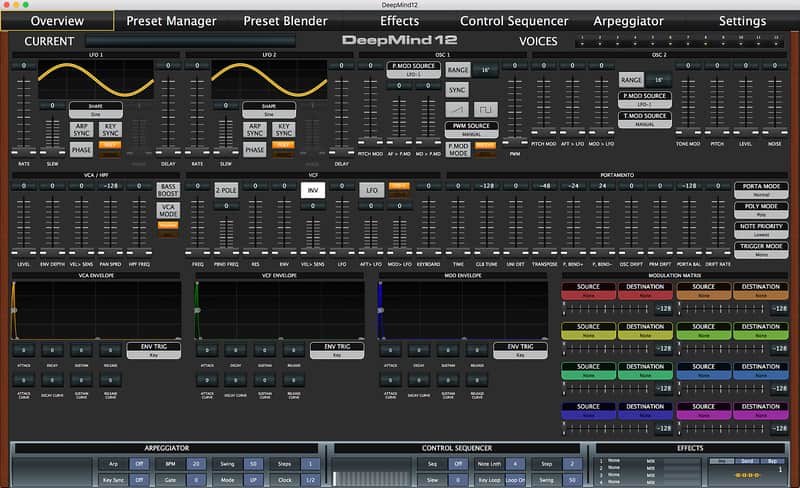
Task: Click the yellow VCA envelope graph
Action: pos(96,310)
